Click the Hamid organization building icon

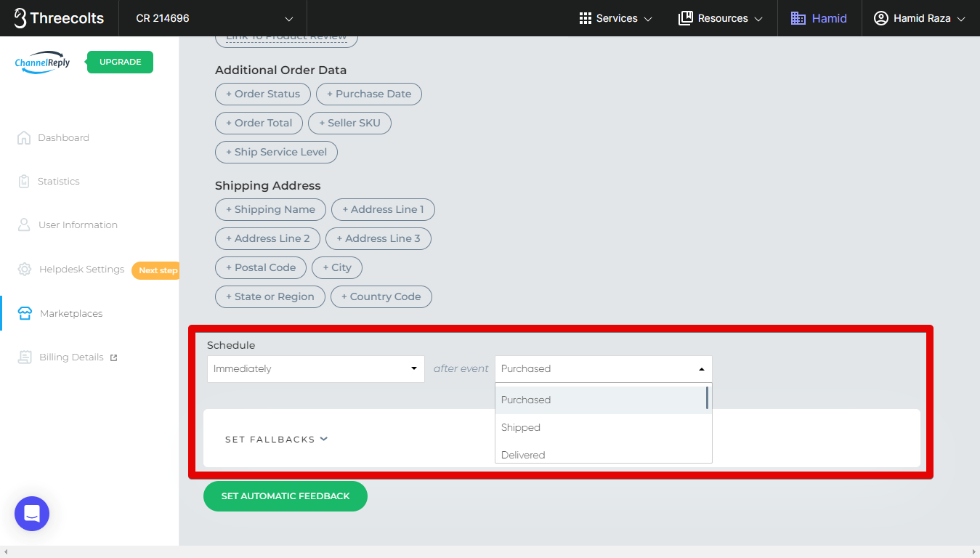798,18
